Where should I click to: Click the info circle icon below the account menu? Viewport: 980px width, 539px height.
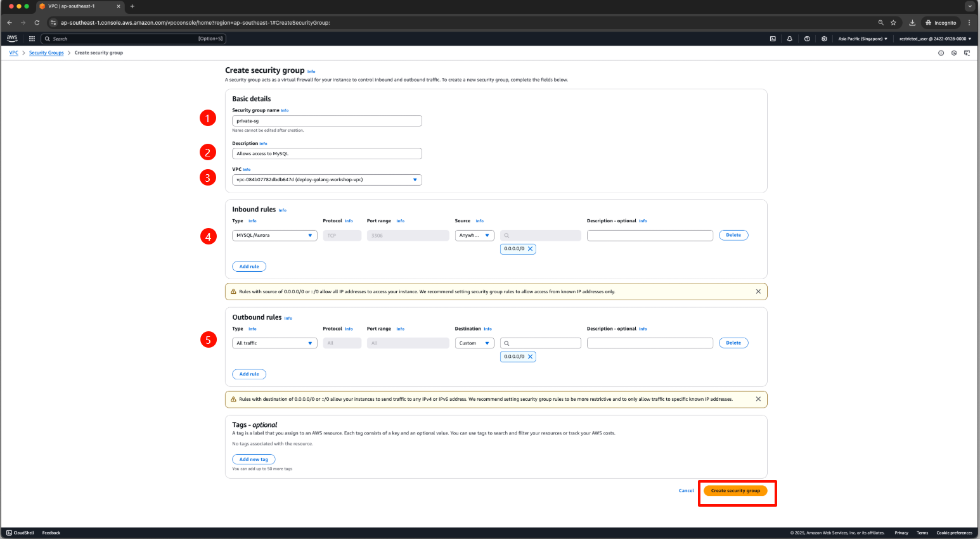coord(941,53)
